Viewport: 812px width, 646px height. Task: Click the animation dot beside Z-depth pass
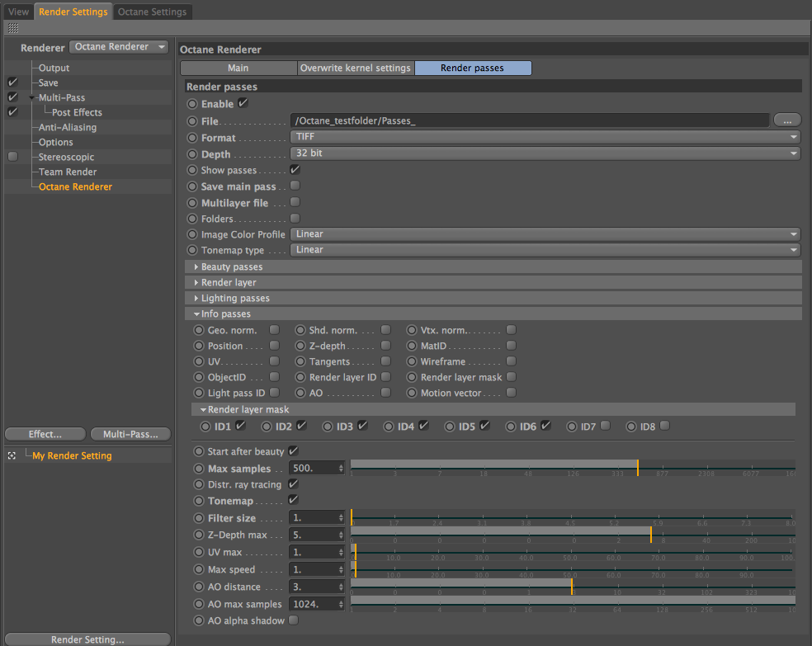(x=300, y=346)
